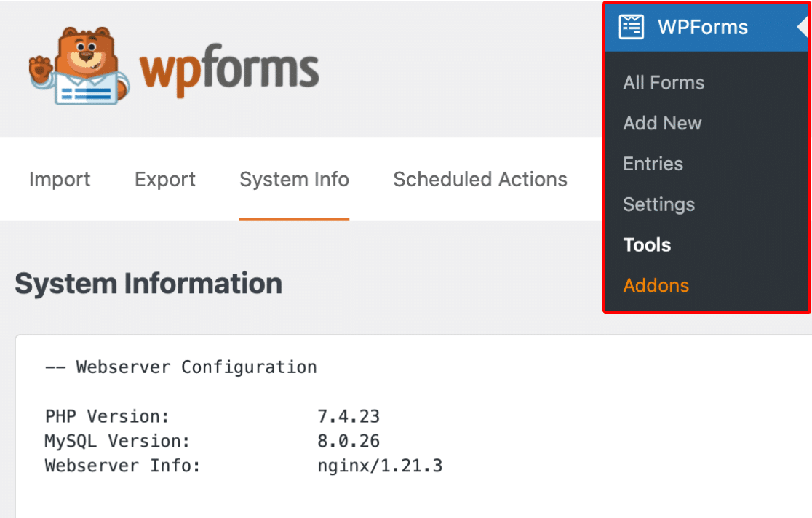Click the PHP version value 7.4.23
812x518 pixels.
[349, 416]
